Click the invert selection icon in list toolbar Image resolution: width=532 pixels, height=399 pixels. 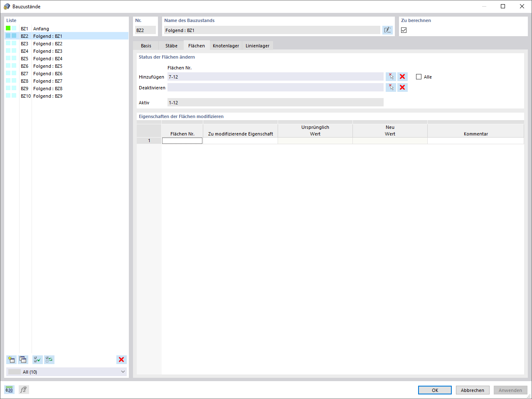49,360
